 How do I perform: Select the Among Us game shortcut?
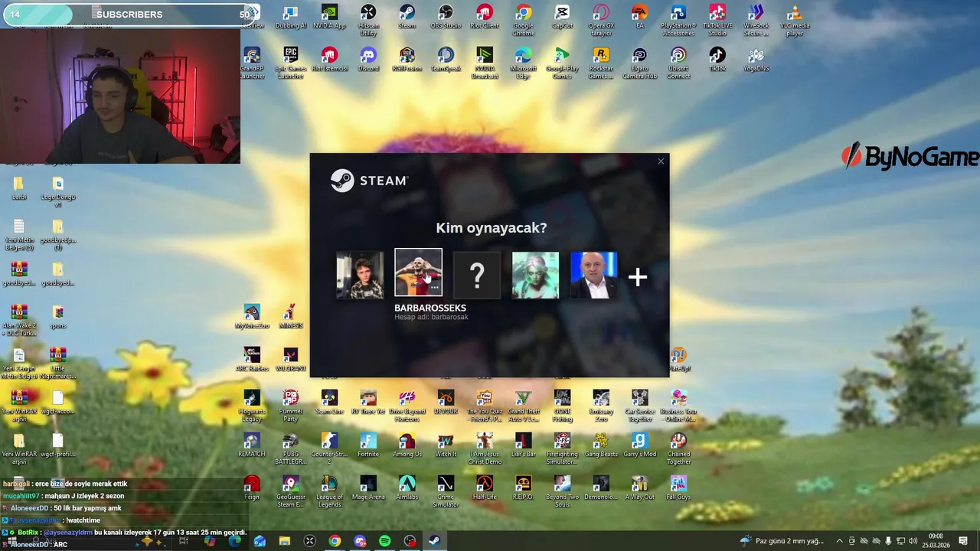tap(407, 446)
